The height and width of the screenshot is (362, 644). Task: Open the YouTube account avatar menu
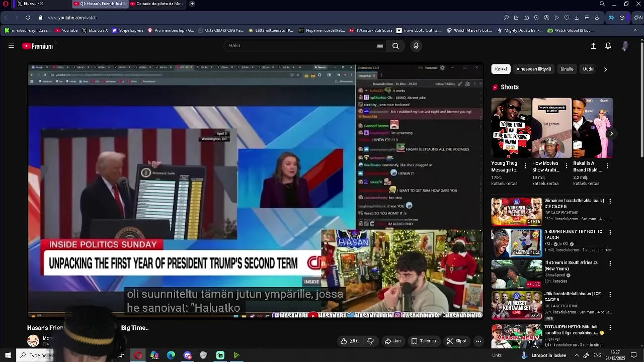click(x=625, y=46)
